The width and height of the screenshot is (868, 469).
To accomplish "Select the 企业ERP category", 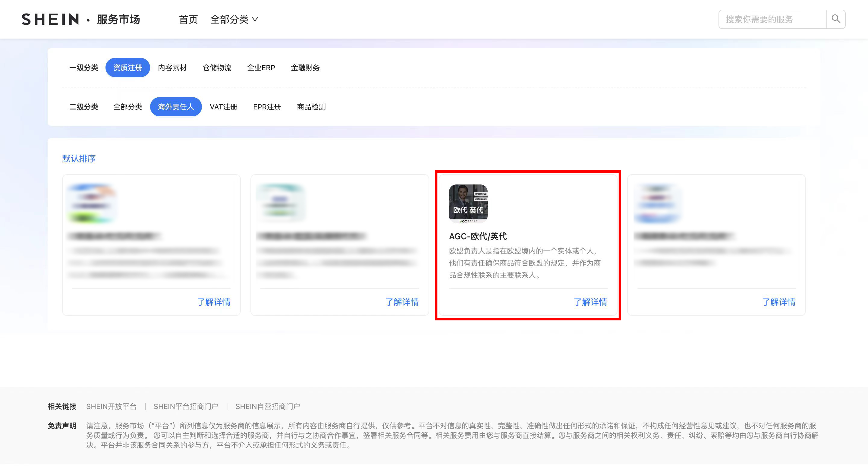I will click(x=261, y=68).
